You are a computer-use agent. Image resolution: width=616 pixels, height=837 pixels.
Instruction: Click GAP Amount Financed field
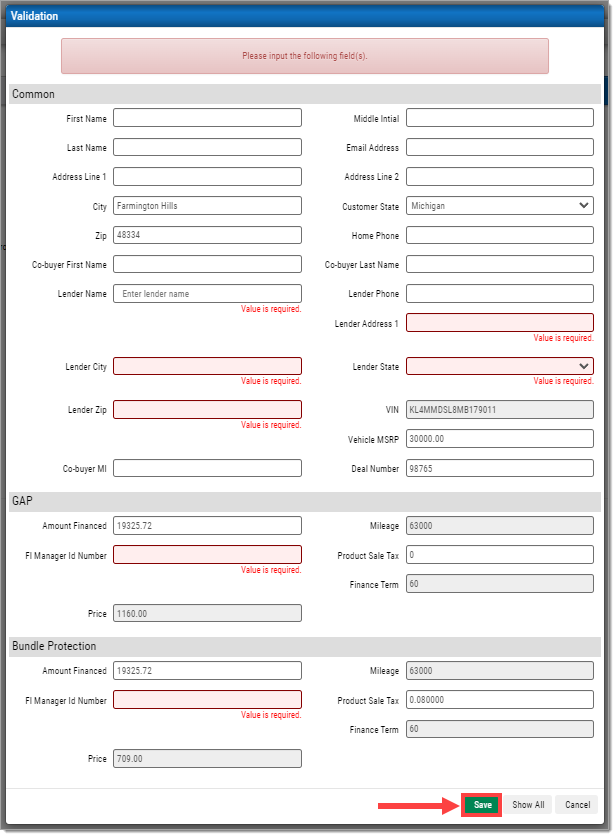pyautogui.click(x=207, y=526)
